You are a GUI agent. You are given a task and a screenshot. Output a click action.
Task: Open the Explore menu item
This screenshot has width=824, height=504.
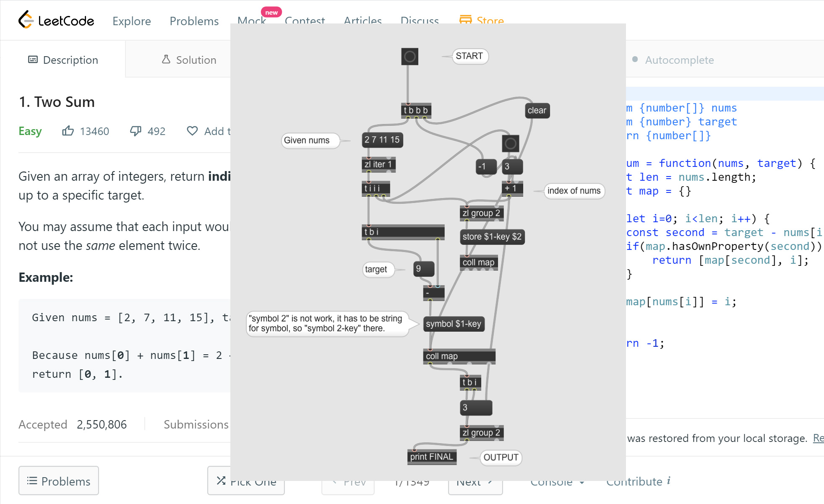click(132, 21)
